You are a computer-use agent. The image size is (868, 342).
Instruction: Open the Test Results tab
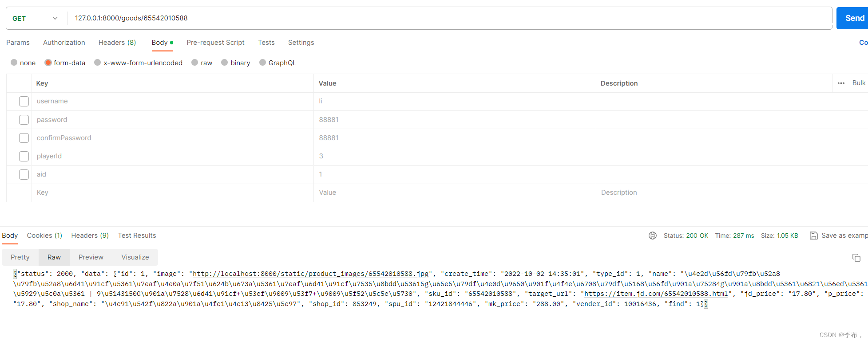coord(137,236)
